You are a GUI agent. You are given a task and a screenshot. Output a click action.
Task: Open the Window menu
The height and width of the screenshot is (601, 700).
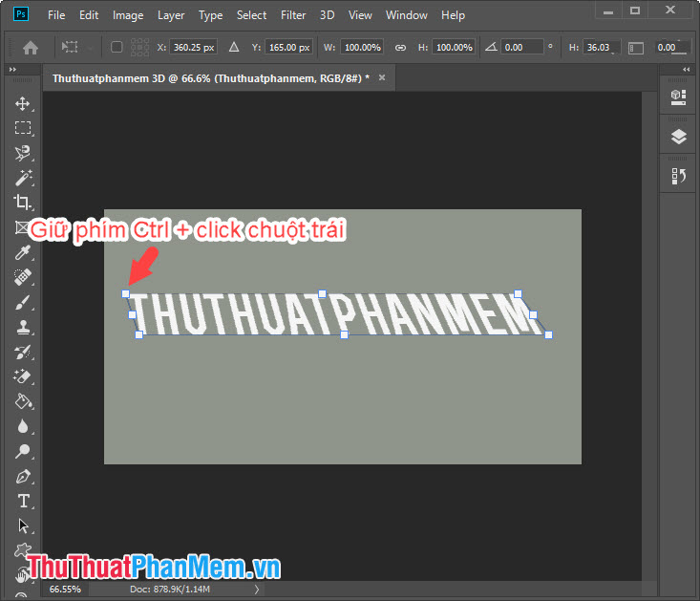point(407,15)
